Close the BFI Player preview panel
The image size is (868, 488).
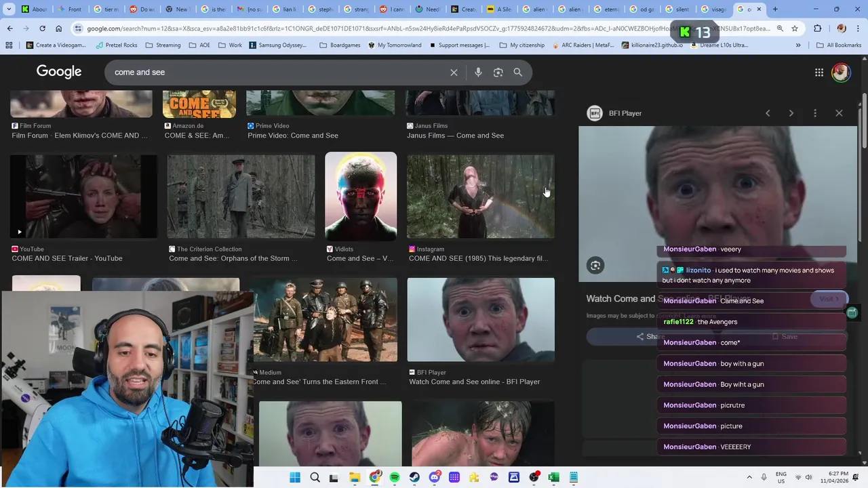pyautogui.click(x=839, y=113)
